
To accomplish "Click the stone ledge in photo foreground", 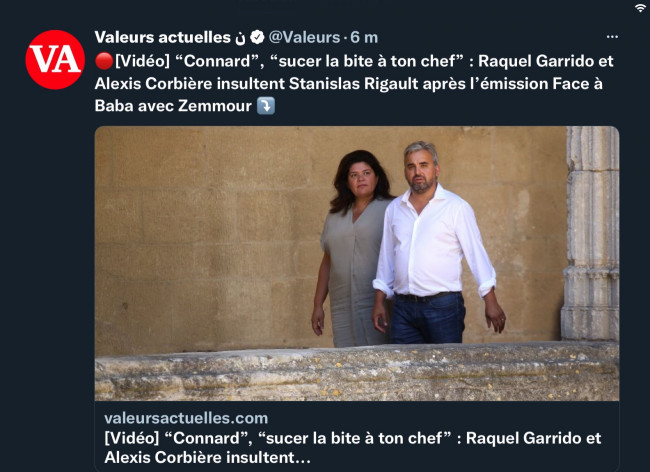I will pos(357,371).
